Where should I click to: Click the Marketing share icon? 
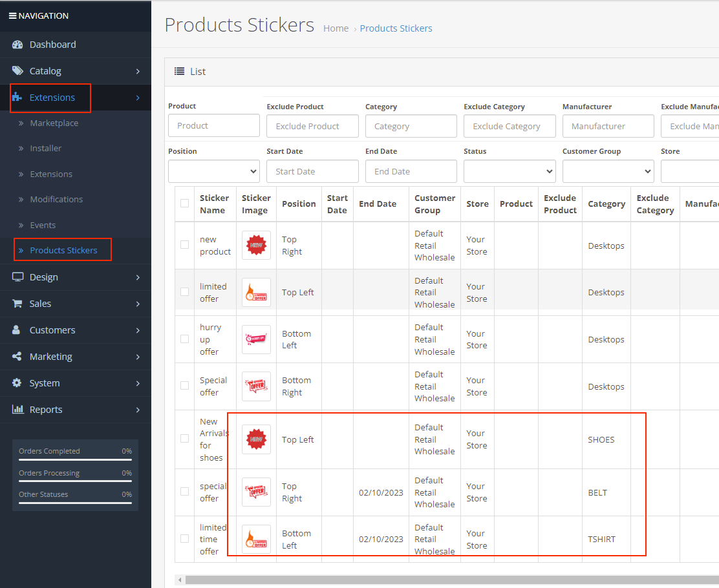[17, 356]
